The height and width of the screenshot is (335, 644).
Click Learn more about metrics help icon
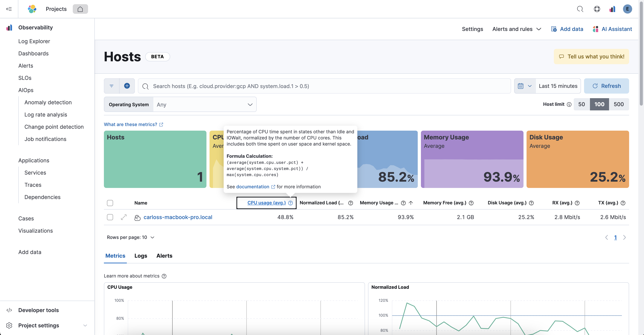click(x=164, y=276)
